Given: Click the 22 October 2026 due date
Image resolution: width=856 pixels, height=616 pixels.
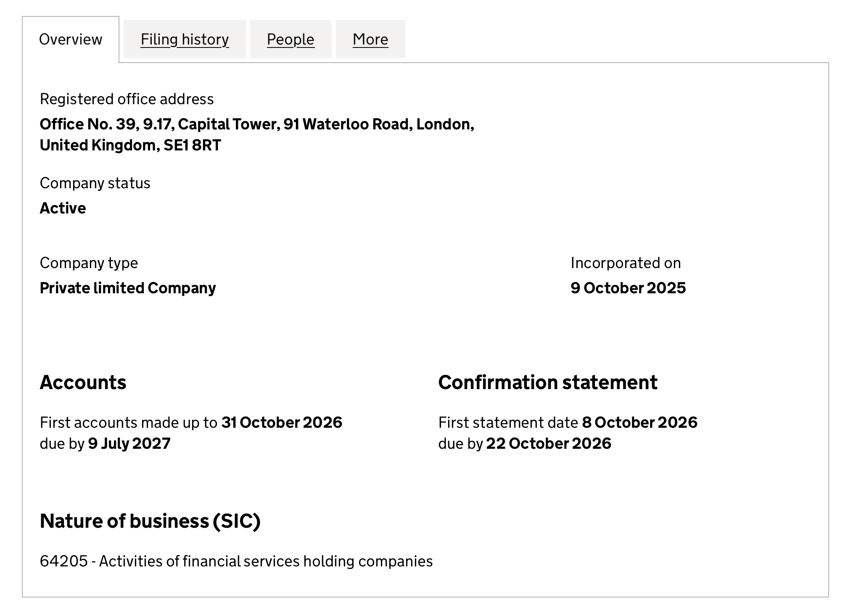Looking at the screenshot, I should (549, 443).
